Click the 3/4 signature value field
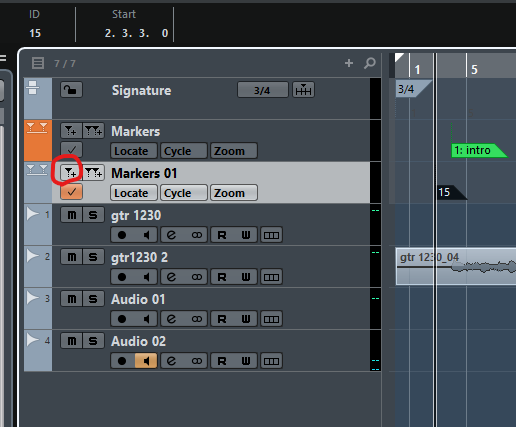This screenshot has width=516, height=427. [x=263, y=90]
